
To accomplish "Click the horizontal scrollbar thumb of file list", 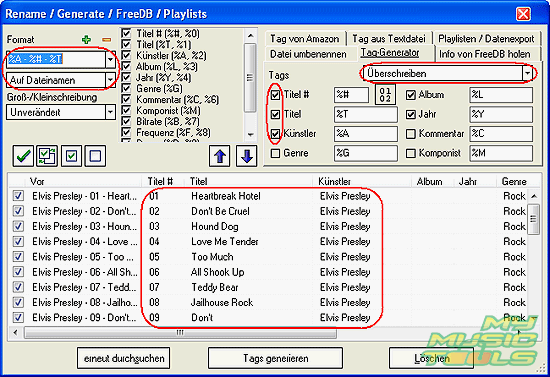I will (180, 332).
